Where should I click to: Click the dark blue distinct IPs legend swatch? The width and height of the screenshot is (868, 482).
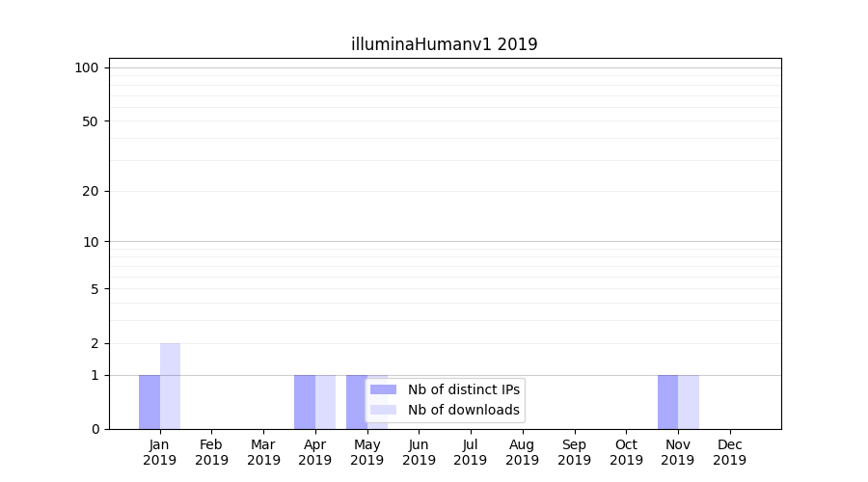383,389
